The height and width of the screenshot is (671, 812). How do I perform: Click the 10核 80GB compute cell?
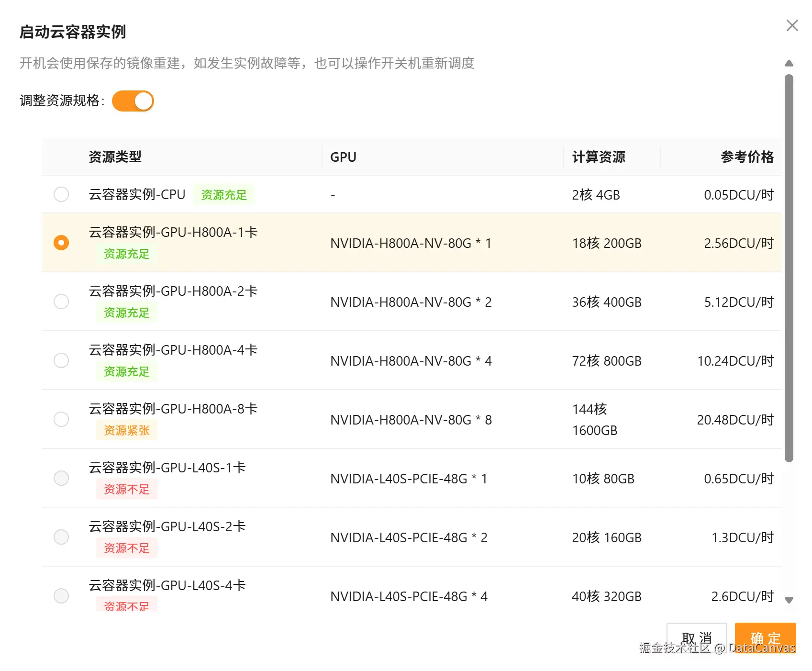[603, 479]
